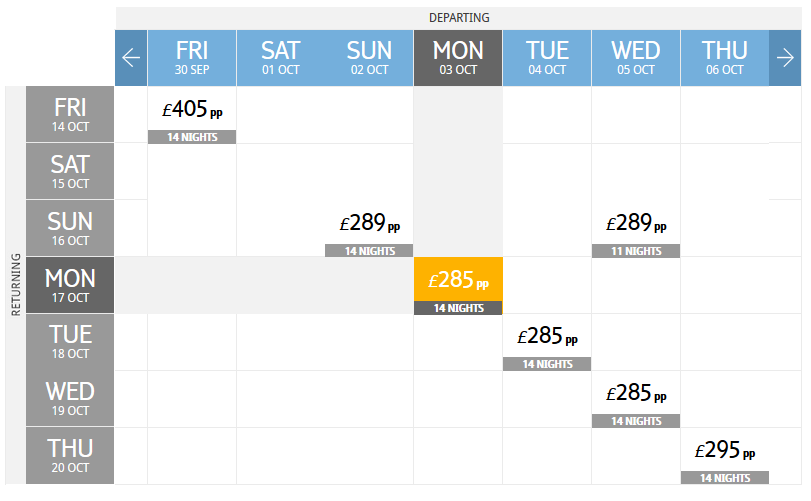
Task: Select MON 03 OCT departing header
Action: point(458,57)
